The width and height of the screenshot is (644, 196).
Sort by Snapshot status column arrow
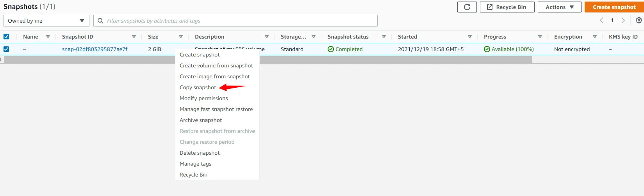pos(384,37)
